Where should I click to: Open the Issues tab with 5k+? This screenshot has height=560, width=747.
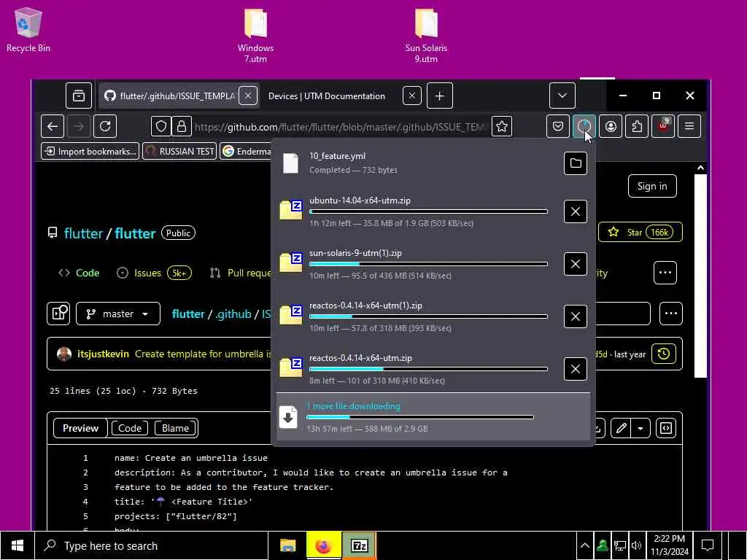[153, 273]
